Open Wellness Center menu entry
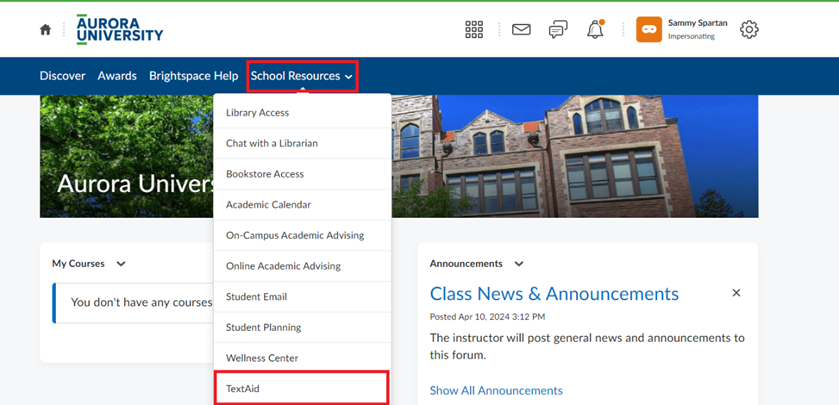 (x=302, y=358)
